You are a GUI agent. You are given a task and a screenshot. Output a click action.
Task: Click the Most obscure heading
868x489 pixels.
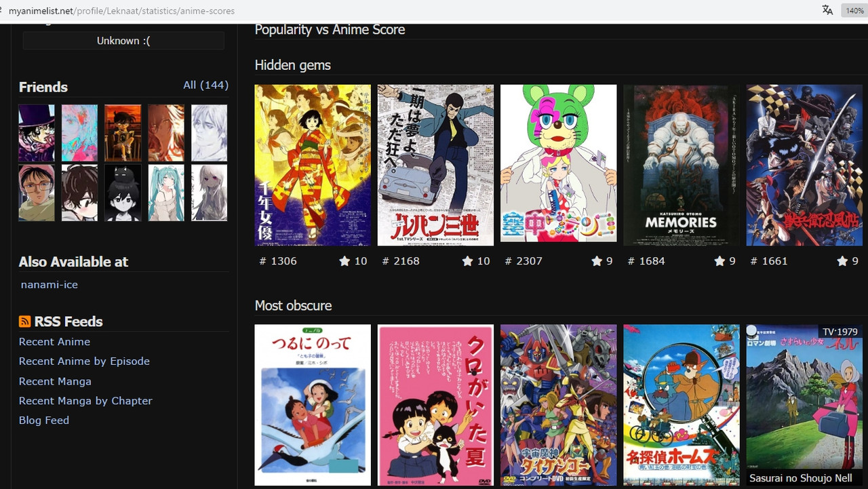[293, 305]
